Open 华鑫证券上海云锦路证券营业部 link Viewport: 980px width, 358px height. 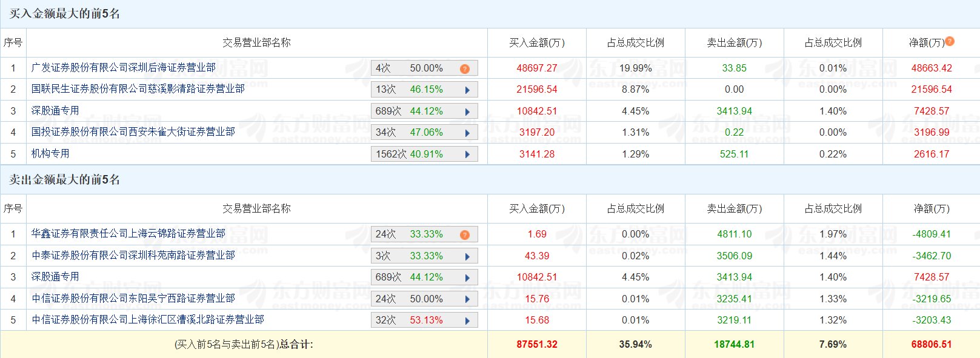click(x=128, y=234)
